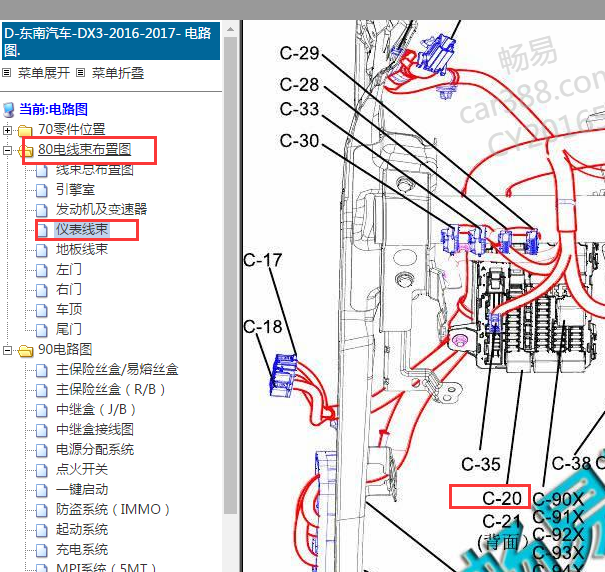Open 防盗系统（IMMO） page
The width and height of the screenshot is (605, 572).
pyautogui.click(x=113, y=509)
